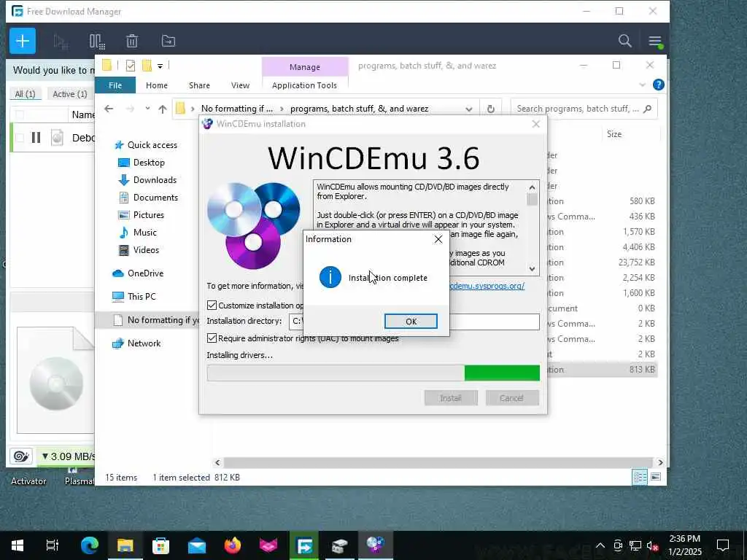Image resolution: width=747 pixels, height=560 pixels.
Task: Open the View ribbon tab
Action: click(x=240, y=85)
